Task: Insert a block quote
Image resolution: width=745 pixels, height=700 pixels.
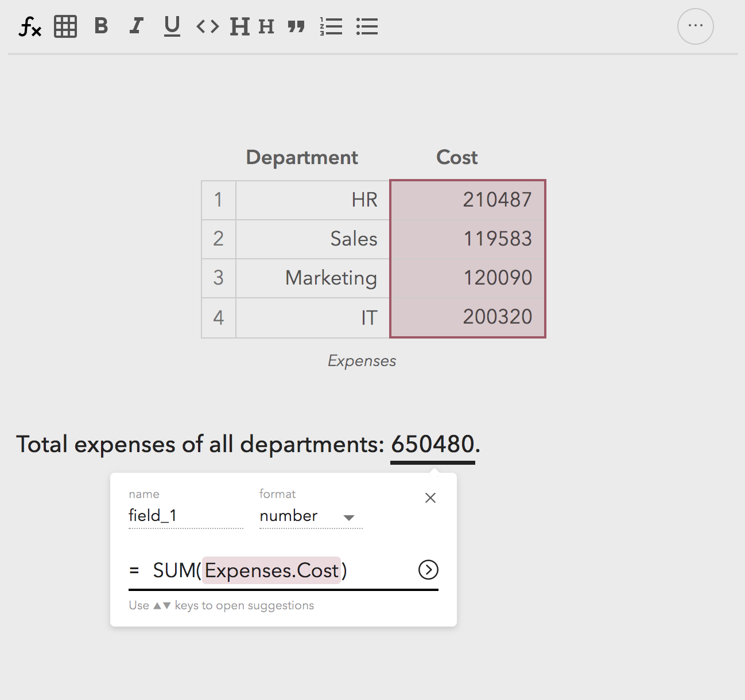Action: [x=296, y=26]
